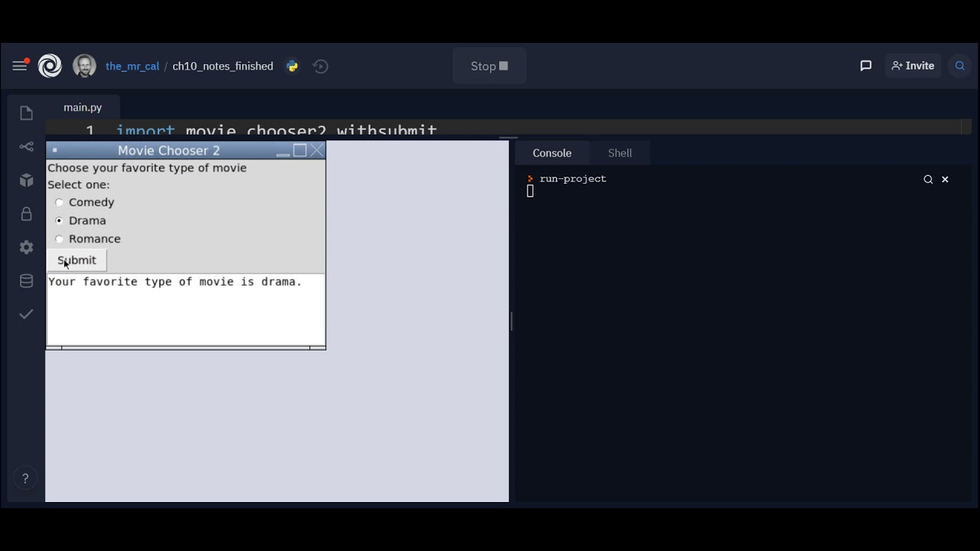Image resolution: width=980 pixels, height=551 pixels.
Task: Stop the running project
Action: (489, 66)
